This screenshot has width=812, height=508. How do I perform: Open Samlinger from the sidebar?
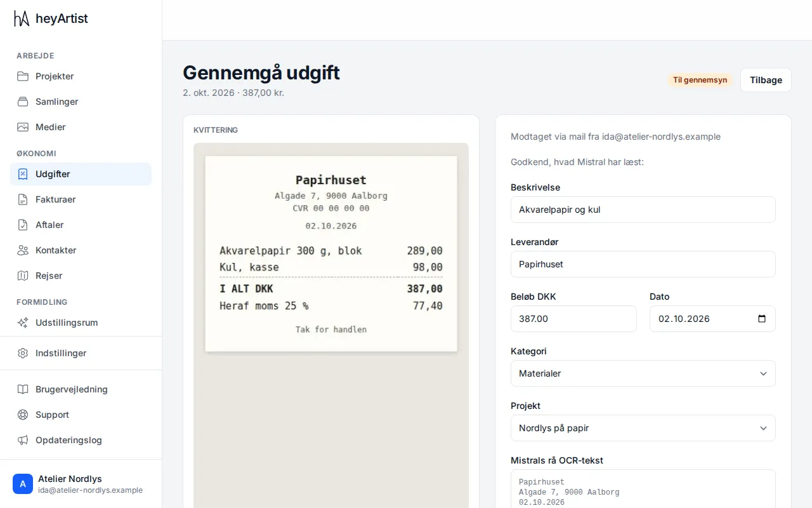(x=81, y=102)
